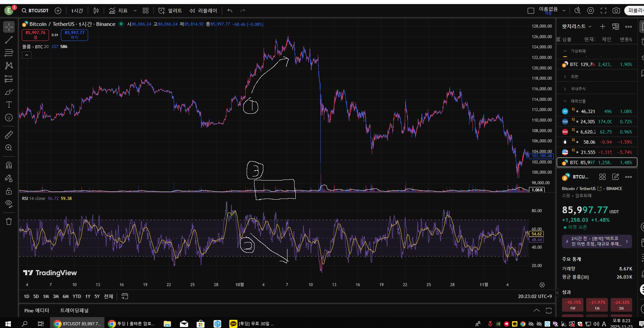Set the 5D date range
Screen dimensions: 644x328
36,296
